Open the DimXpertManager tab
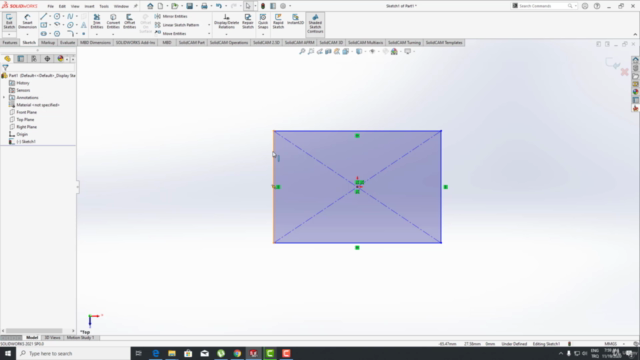This screenshot has width=640, height=360. point(47,59)
